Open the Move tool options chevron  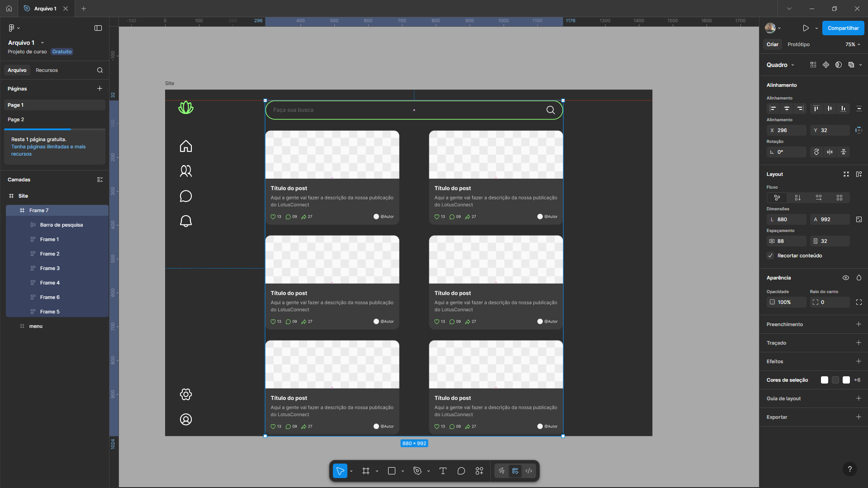point(351,471)
